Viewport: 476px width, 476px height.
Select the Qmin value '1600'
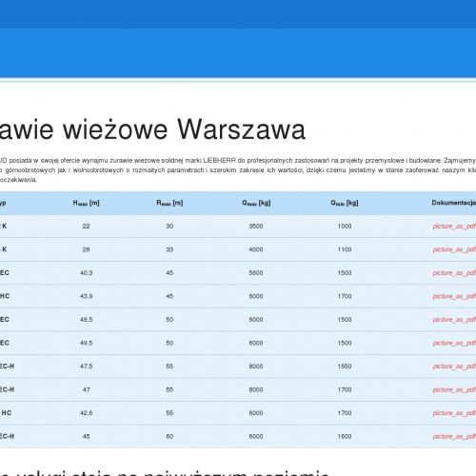pyautogui.click(x=345, y=437)
